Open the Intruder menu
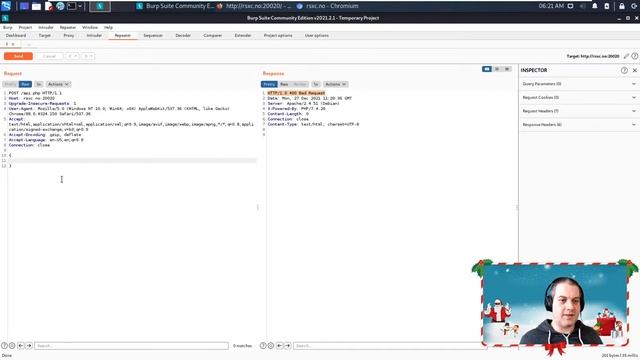This screenshot has height=360, width=640. click(46, 27)
